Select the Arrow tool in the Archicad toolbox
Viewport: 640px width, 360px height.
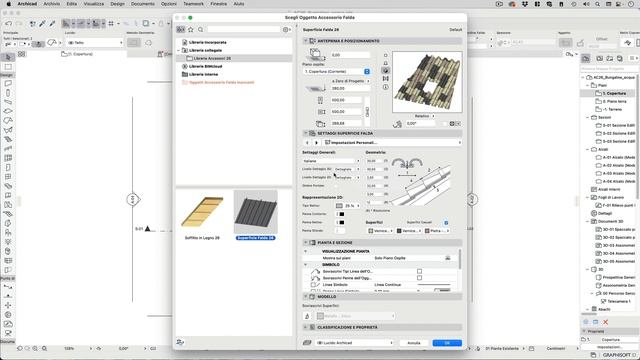[x=8, y=58]
